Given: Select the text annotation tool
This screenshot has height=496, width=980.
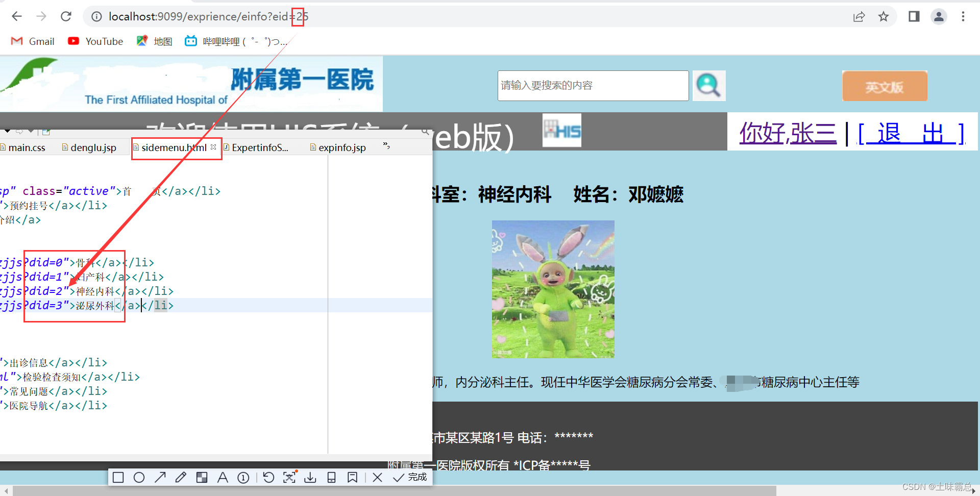Looking at the screenshot, I should 223,478.
